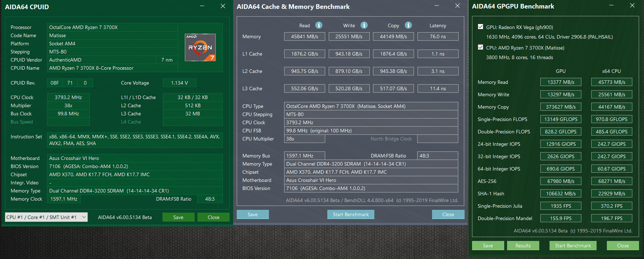
Task: Click the Read info icon
Action: [319, 25]
